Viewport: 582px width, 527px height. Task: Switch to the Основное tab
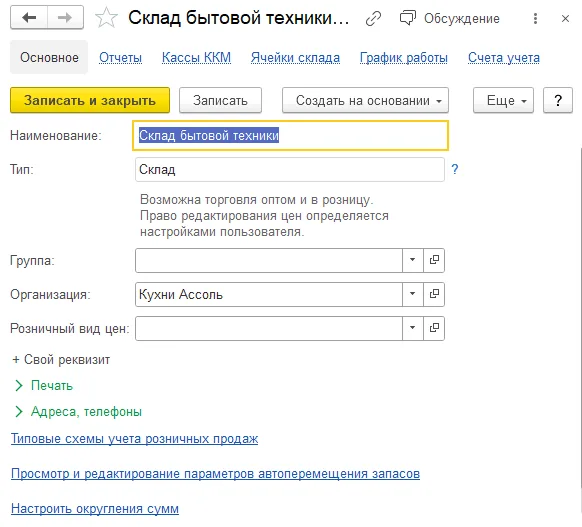point(49,58)
